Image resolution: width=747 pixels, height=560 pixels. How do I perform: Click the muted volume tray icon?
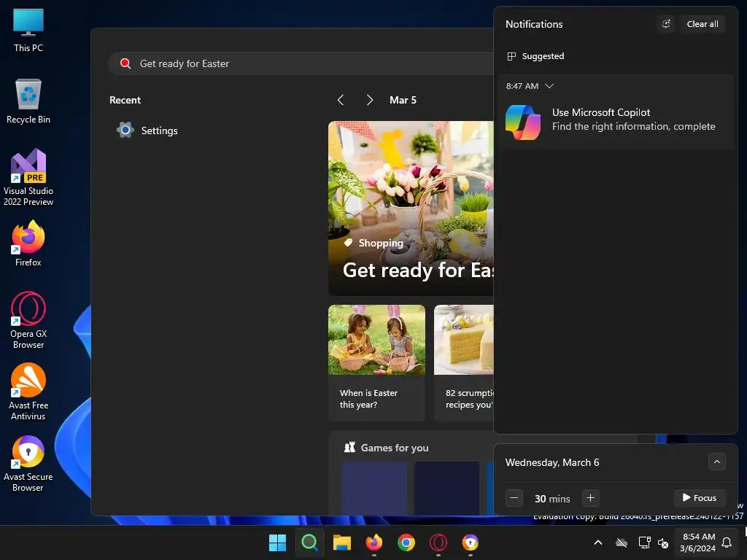[x=662, y=542]
